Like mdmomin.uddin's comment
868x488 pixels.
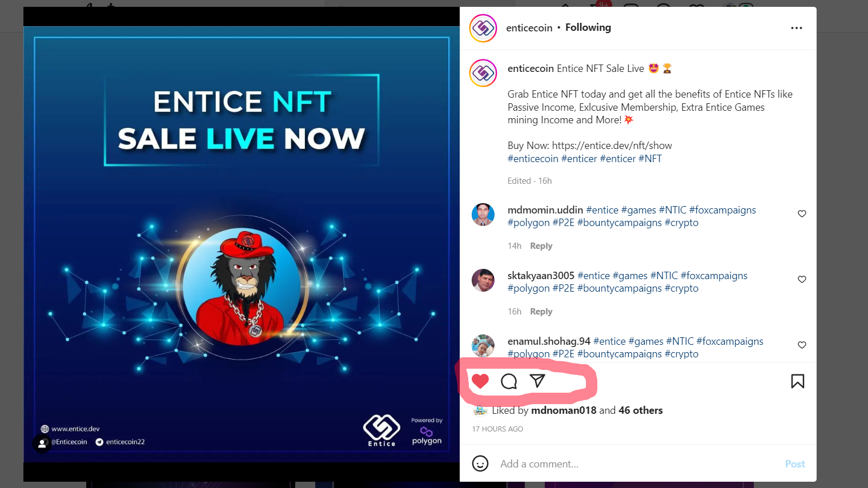pos(802,213)
